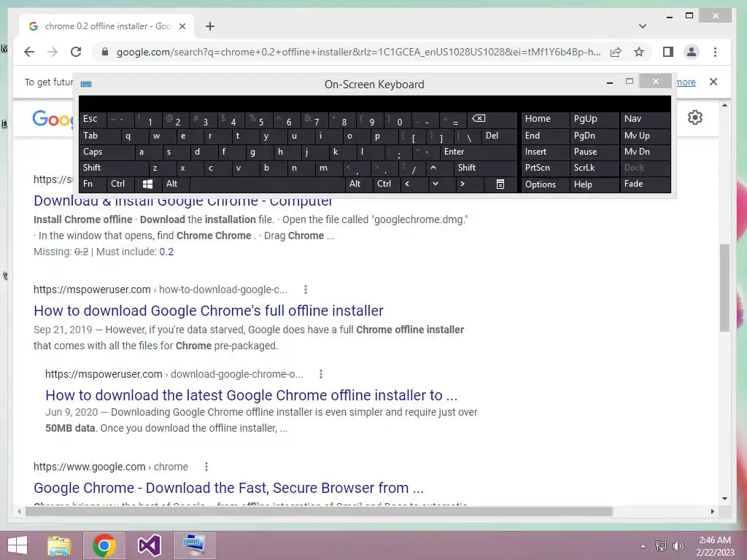747x560 pixels.
Task: Click the Esc key on On-Screen Keyboard
Action: tap(93, 119)
